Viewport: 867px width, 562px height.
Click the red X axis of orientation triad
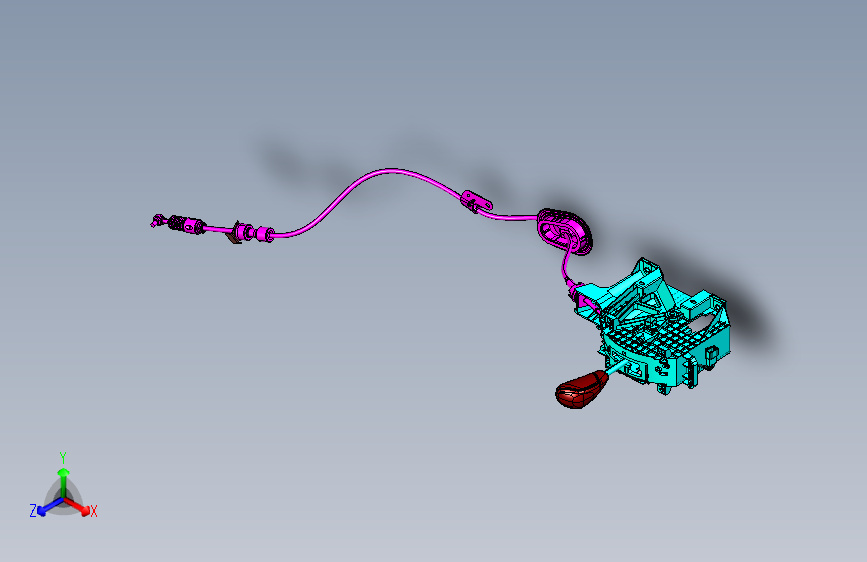click(78, 507)
